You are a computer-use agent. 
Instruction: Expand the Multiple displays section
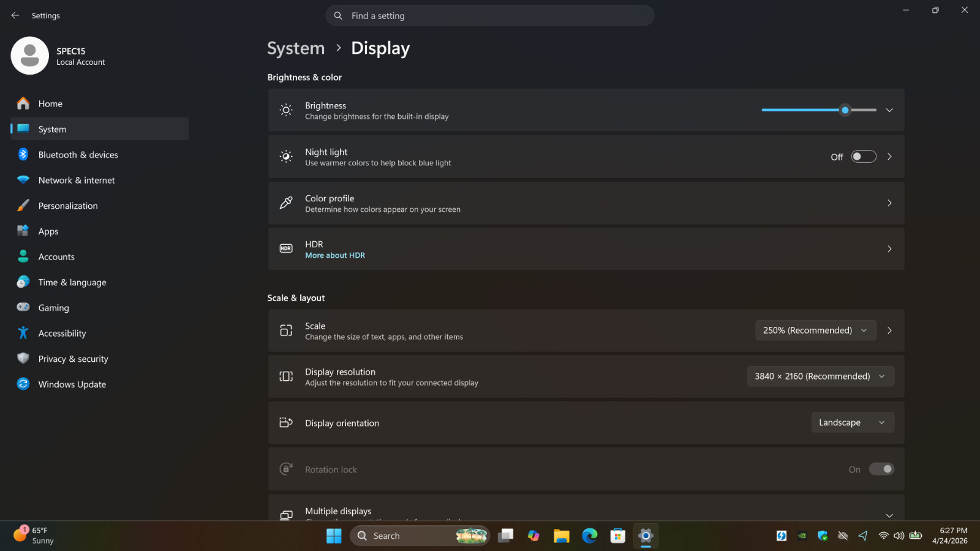tap(889, 515)
